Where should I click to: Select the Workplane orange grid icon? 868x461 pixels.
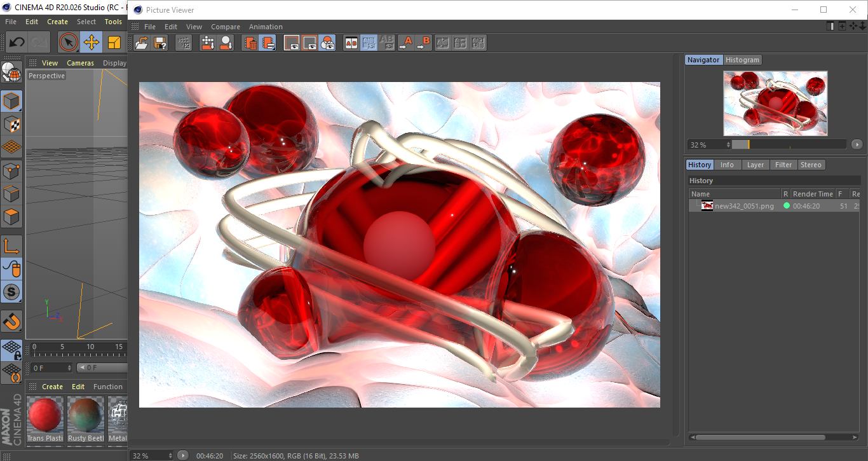coord(11,148)
